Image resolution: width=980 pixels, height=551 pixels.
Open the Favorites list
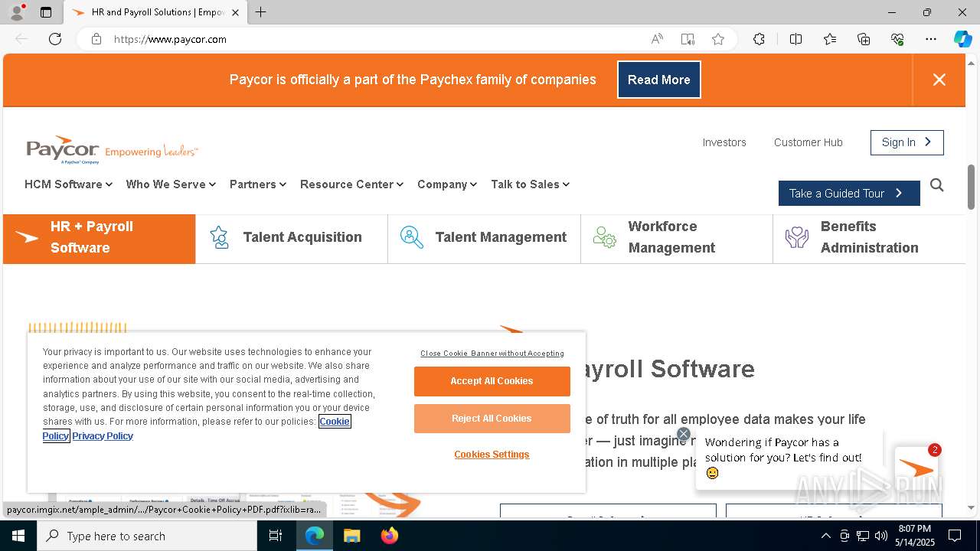pyautogui.click(x=830, y=39)
